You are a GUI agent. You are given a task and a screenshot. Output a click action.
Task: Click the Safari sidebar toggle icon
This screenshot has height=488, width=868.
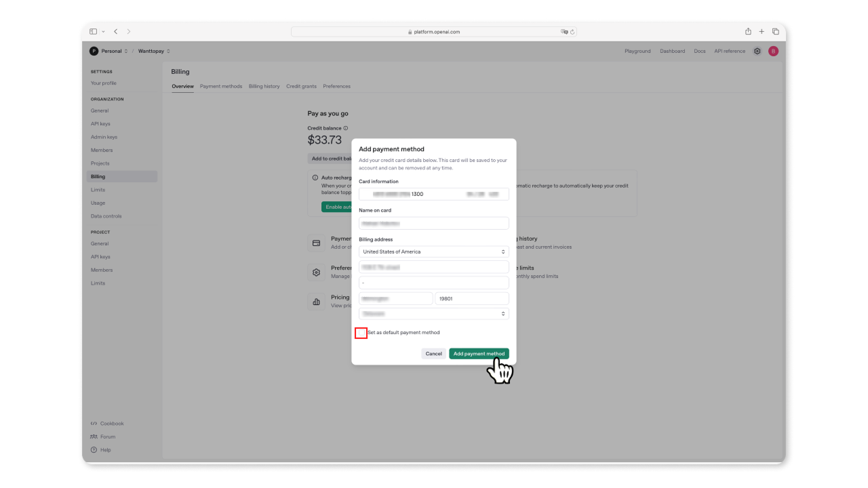[94, 32]
